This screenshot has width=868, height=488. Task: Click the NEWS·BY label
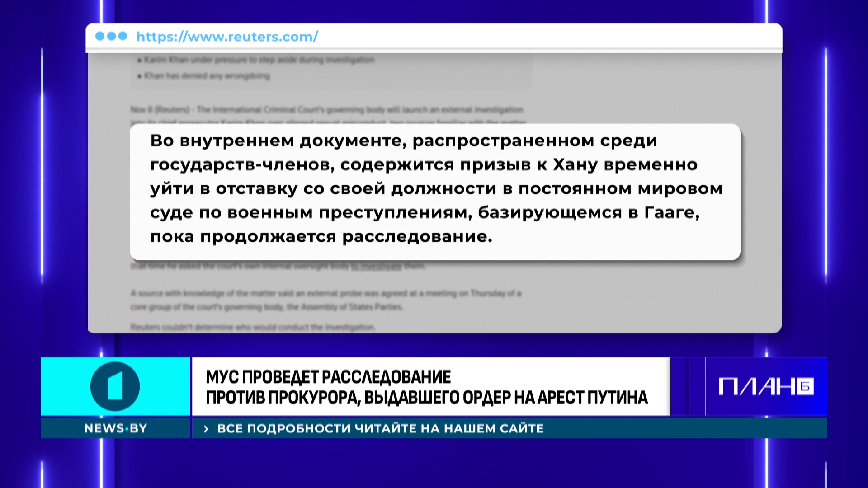(x=115, y=428)
